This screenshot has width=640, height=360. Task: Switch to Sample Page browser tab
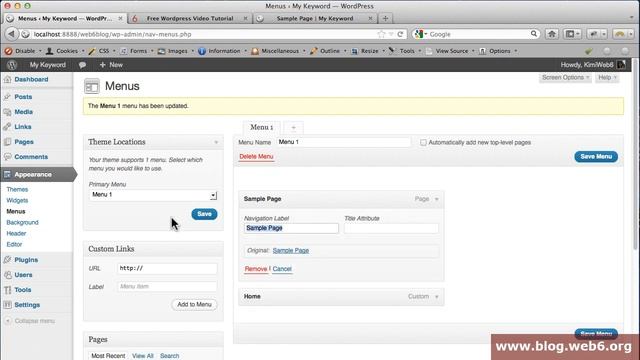(315, 18)
